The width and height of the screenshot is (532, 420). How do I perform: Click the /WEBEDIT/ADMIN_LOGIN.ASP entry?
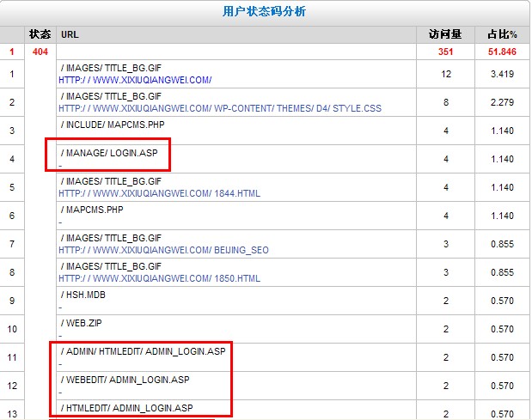125,379
